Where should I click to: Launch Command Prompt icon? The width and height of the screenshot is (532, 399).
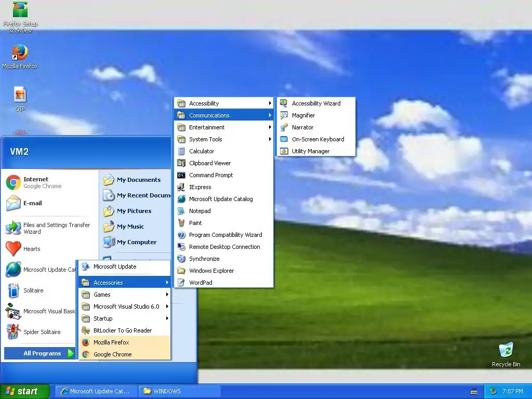(x=181, y=175)
